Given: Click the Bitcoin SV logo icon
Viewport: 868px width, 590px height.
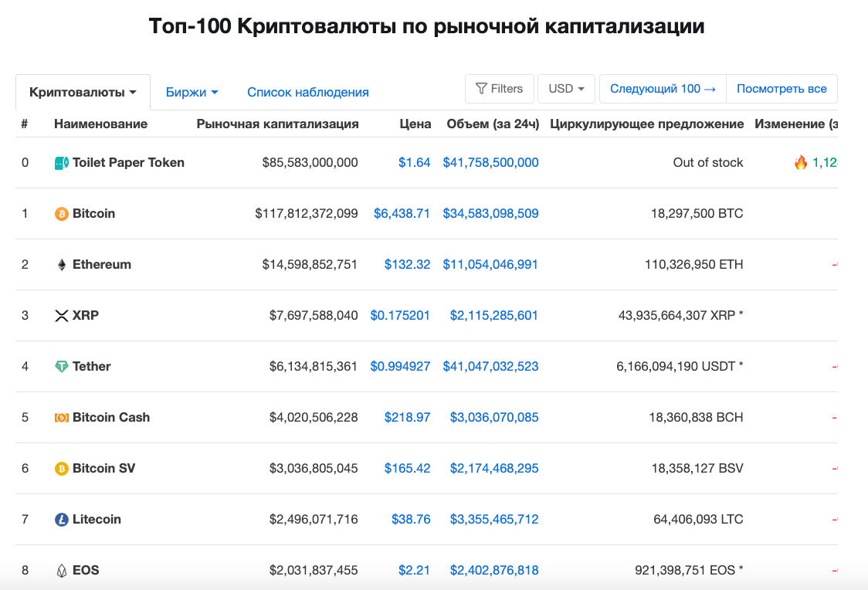Looking at the screenshot, I should (62, 469).
